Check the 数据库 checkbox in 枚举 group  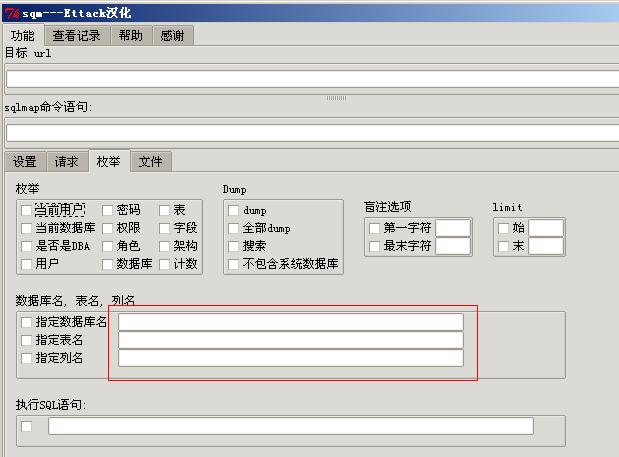tap(107, 264)
